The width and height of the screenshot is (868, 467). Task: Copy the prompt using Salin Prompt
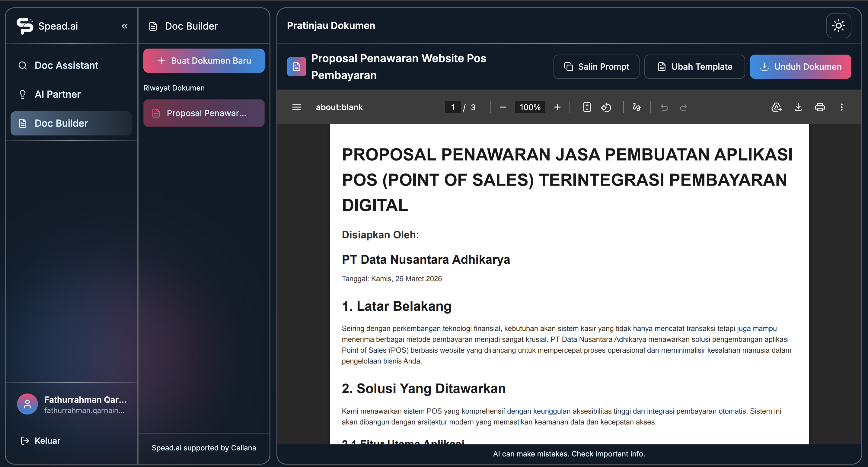coord(596,67)
